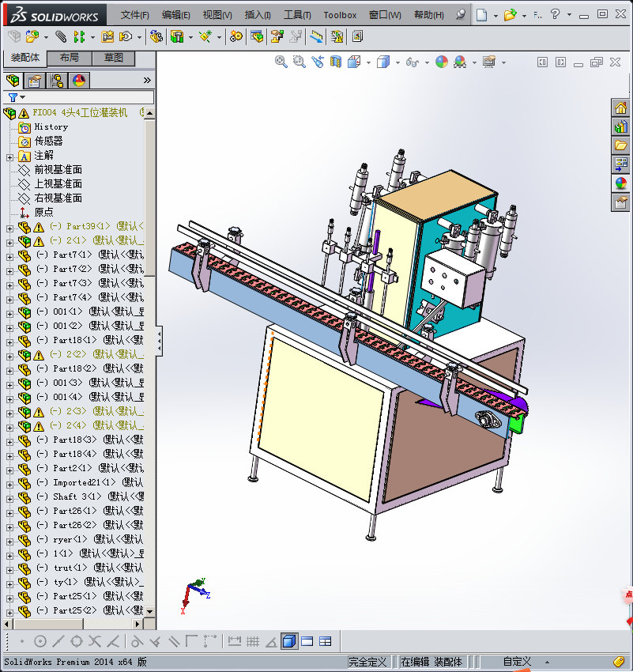Viewport: 633px width, 672px height.
Task: Select 上视基准面 in the tree
Action: tap(58, 184)
